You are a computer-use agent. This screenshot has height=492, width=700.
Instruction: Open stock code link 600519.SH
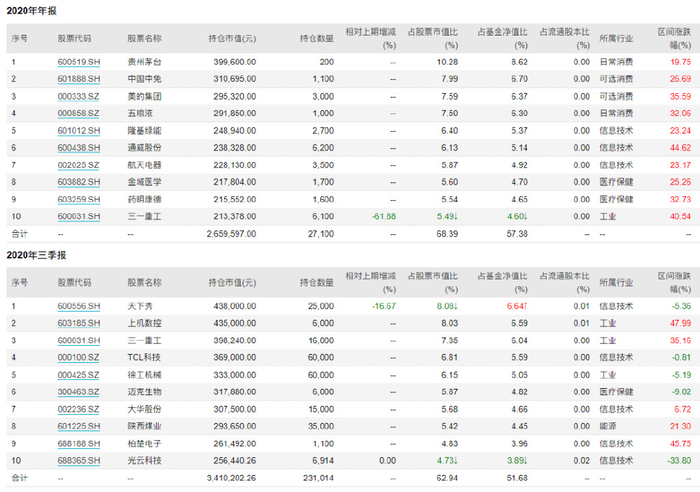click(x=79, y=62)
